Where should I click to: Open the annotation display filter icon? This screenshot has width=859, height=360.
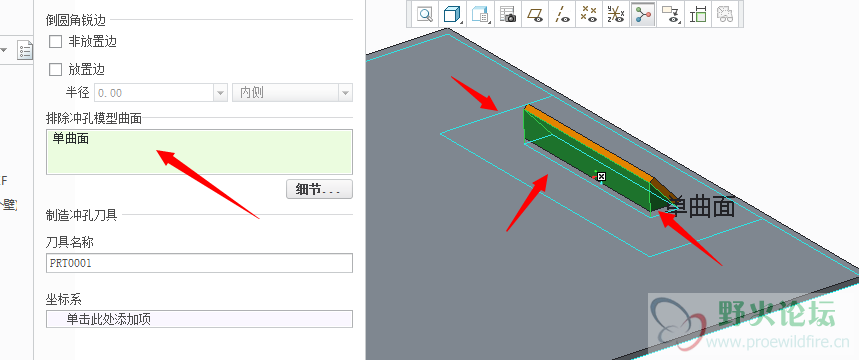pos(671,14)
